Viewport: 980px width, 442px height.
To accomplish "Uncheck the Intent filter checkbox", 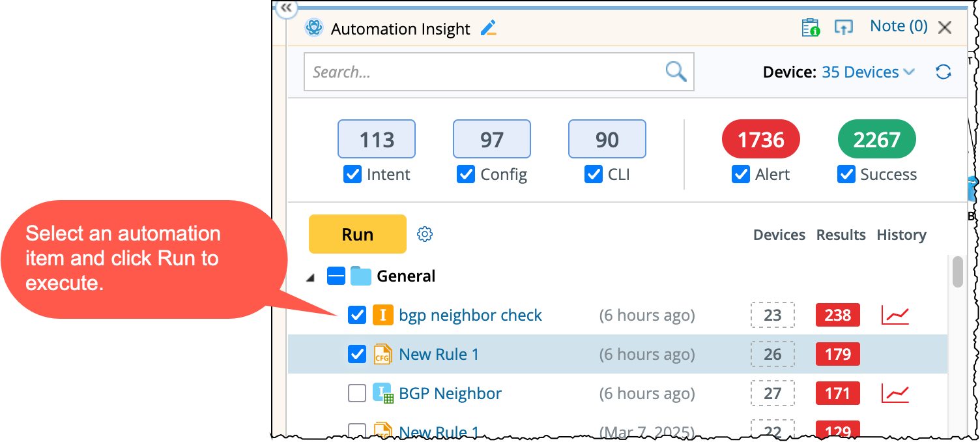I will tap(352, 175).
